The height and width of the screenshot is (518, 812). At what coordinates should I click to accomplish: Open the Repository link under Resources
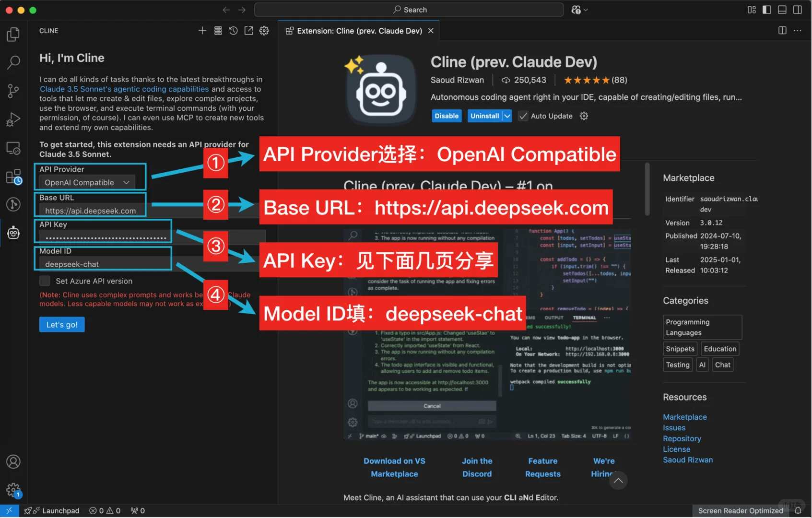pos(682,438)
